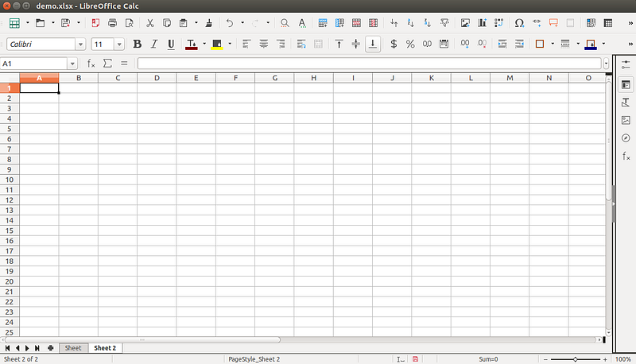Open Special Character Omega icon
Image resolution: width=636 pixels, height=364 pixels.
point(519,23)
